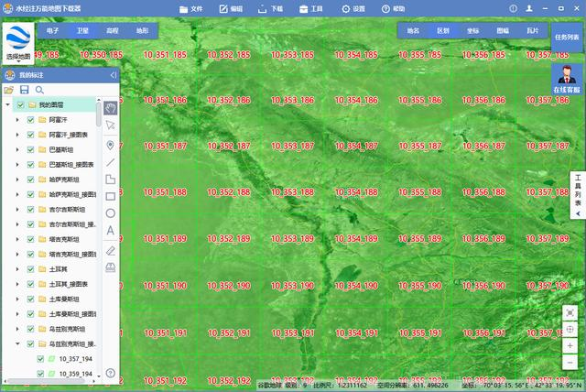Screen dimensions: 586x392
Task: Open the 帮助 menu
Action: point(393,9)
